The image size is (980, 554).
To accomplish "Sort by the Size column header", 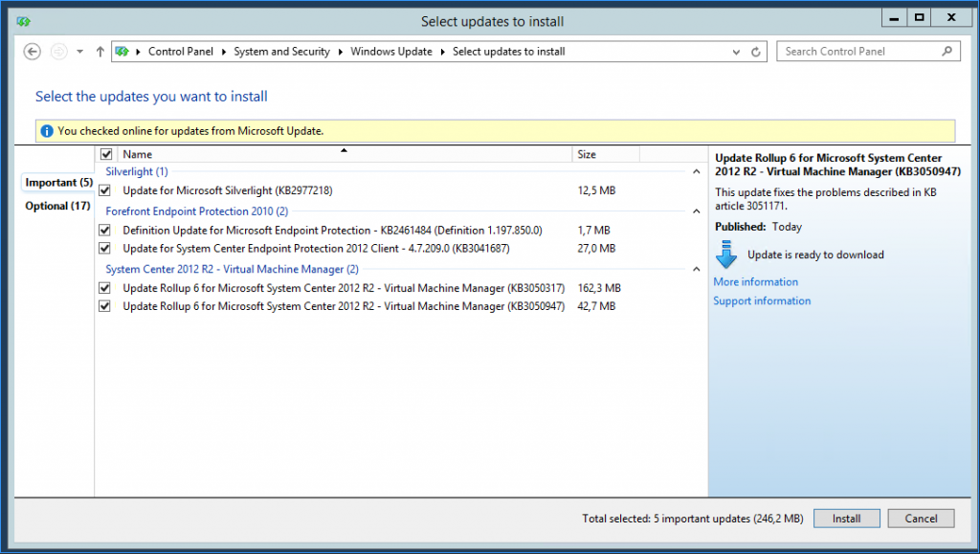I will coord(606,154).
